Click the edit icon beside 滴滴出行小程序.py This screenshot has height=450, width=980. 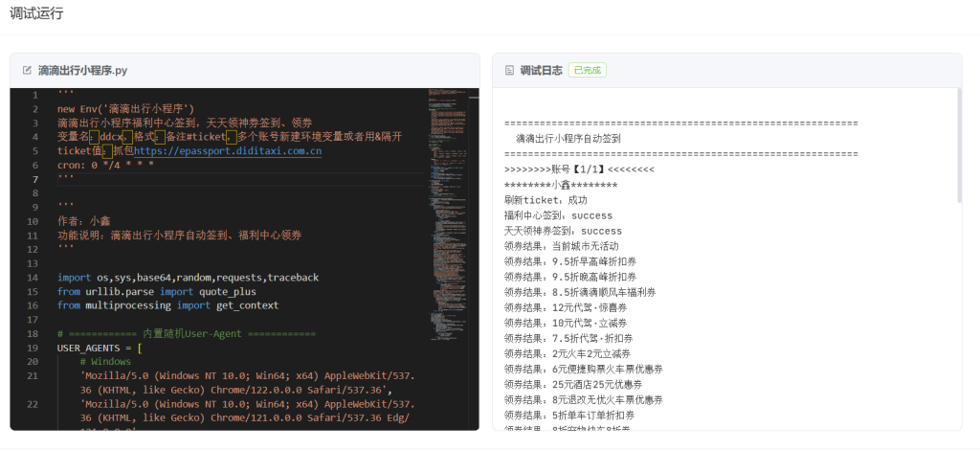click(x=27, y=71)
